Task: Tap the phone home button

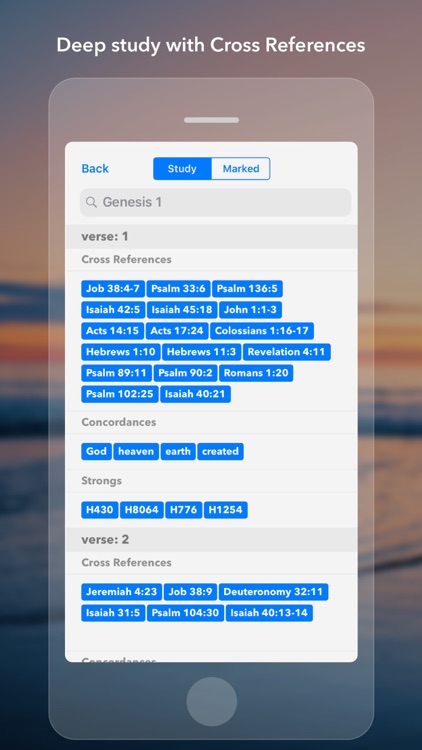Action: tap(211, 701)
